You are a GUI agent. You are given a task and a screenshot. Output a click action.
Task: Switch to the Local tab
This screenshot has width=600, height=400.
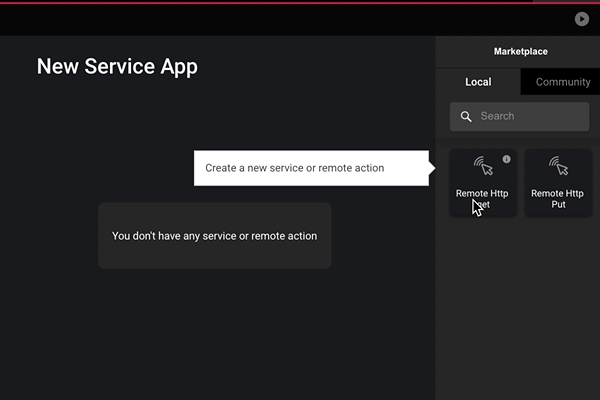tap(478, 82)
